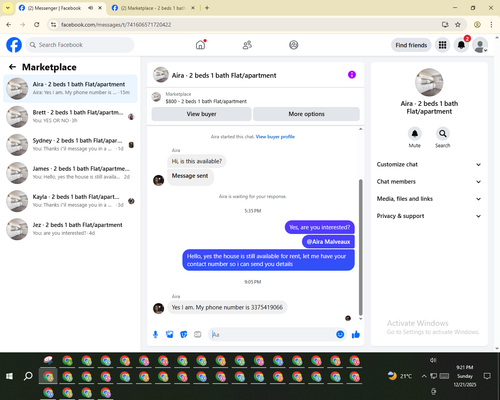
Task: Click the More options button
Action: click(x=306, y=114)
